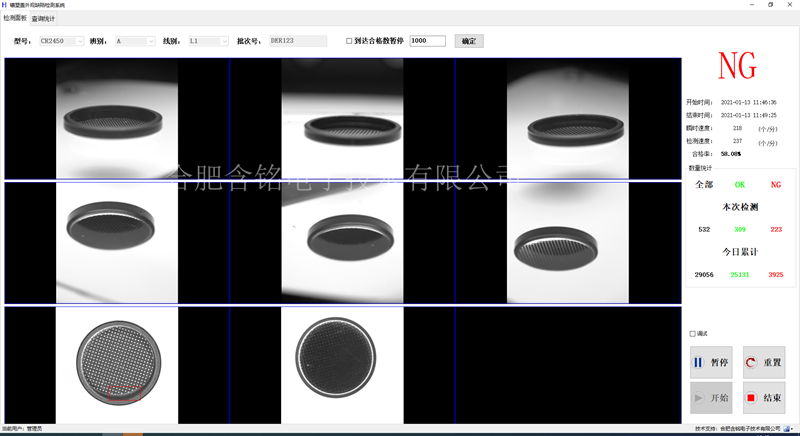This screenshot has height=436, width=800.
Task: Toggle the 调试 debug checkbox
Action: 693,334
